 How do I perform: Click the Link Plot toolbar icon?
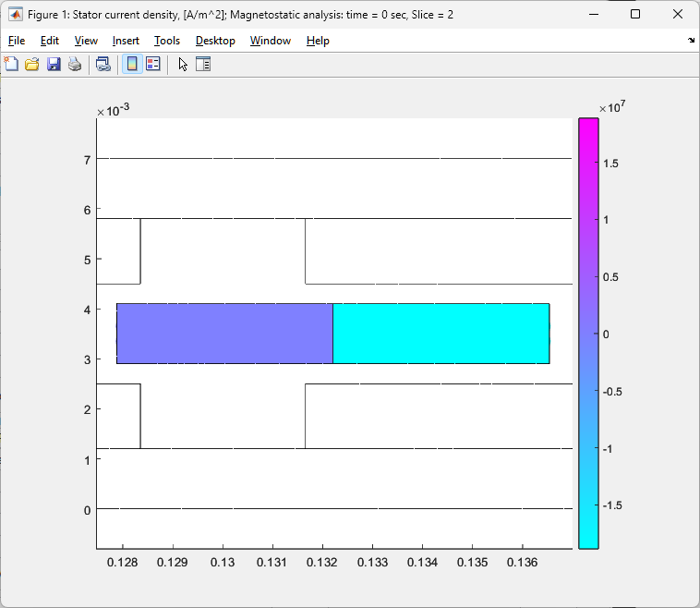pyautogui.click(x=103, y=65)
